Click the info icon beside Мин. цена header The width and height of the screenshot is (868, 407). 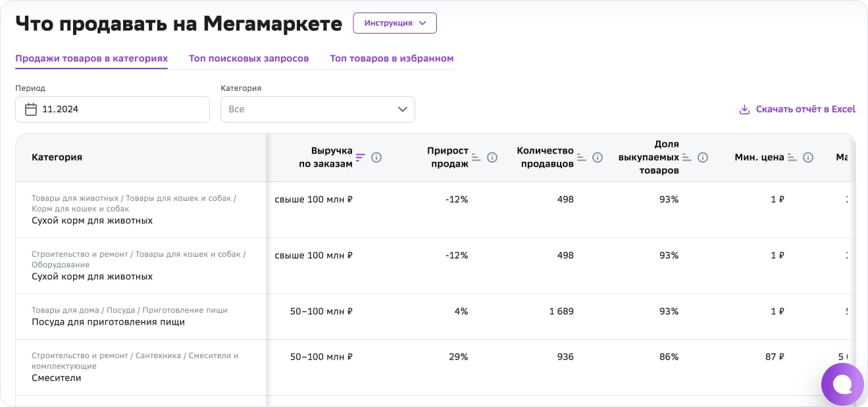808,157
